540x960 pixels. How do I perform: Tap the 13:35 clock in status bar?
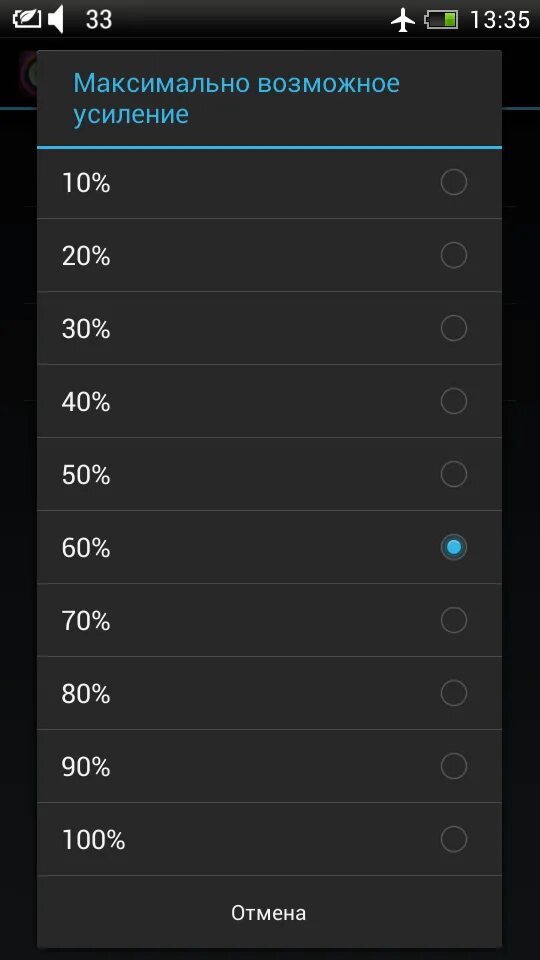pyautogui.click(x=500, y=20)
